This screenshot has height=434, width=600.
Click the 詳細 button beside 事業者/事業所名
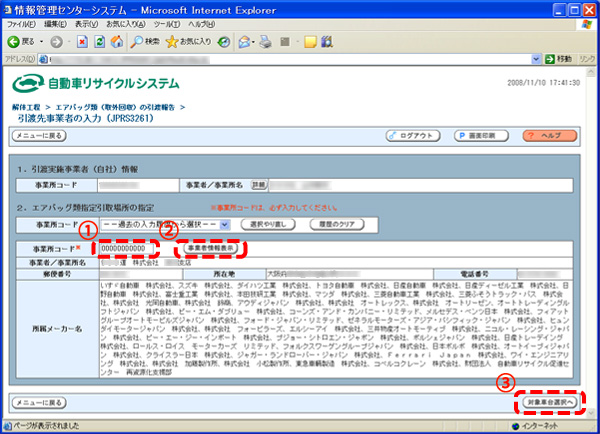[259, 185]
